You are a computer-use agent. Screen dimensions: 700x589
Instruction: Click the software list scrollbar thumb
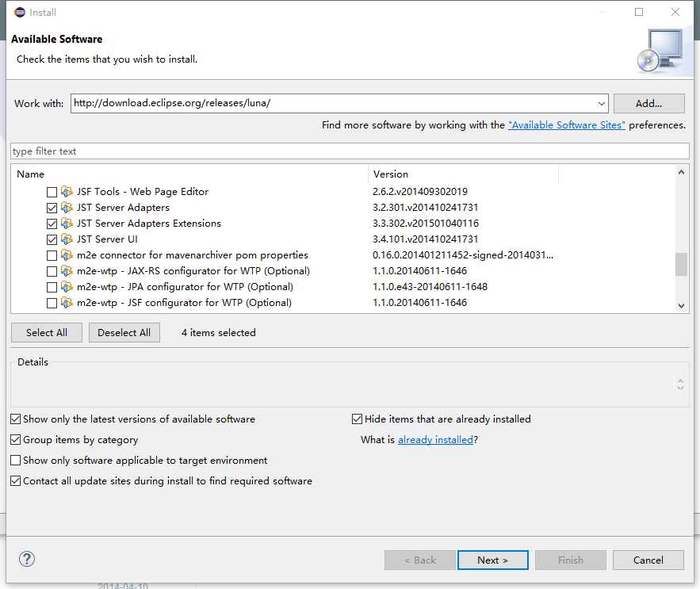(x=681, y=265)
